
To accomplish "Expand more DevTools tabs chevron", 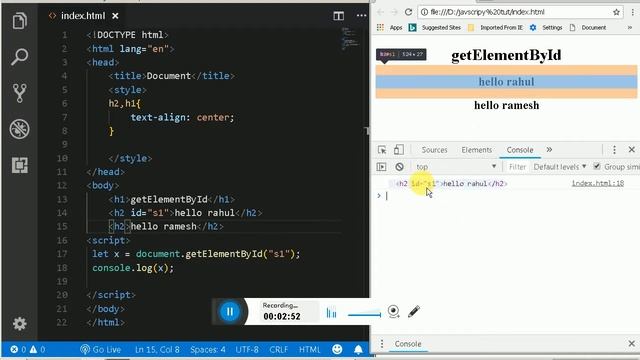I will click(x=549, y=150).
